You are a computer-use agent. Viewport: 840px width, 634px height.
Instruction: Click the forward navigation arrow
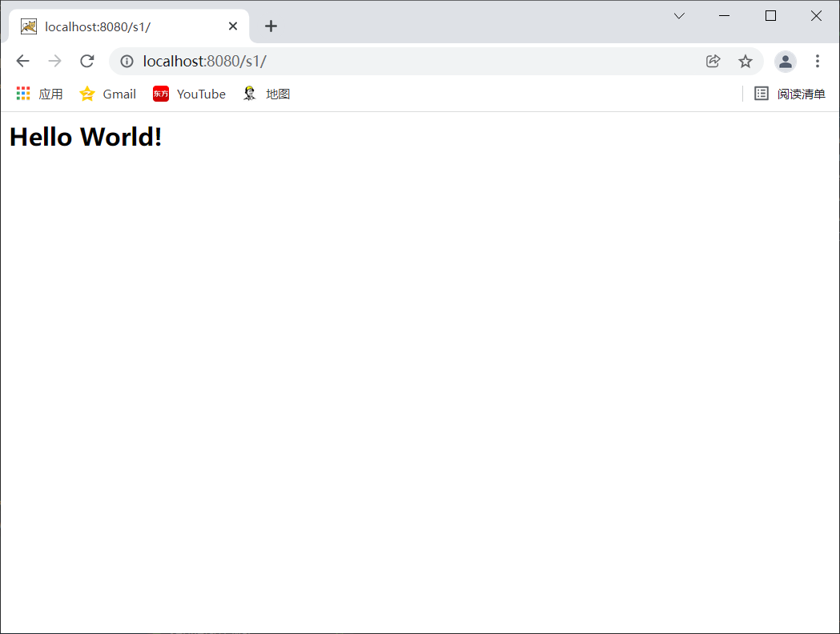click(x=54, y=61)
